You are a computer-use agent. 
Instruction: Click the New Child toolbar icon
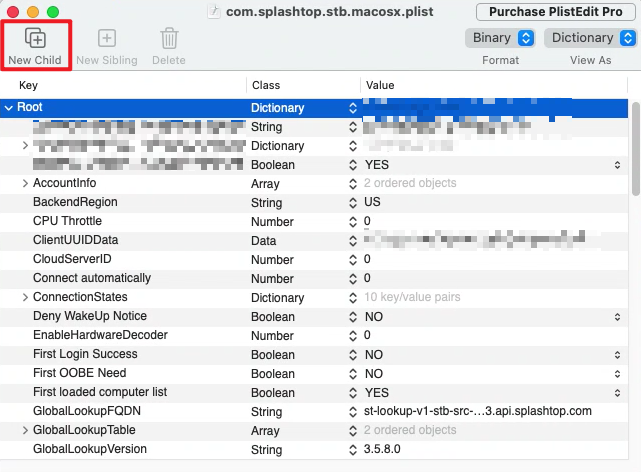(x=36, y=38)
